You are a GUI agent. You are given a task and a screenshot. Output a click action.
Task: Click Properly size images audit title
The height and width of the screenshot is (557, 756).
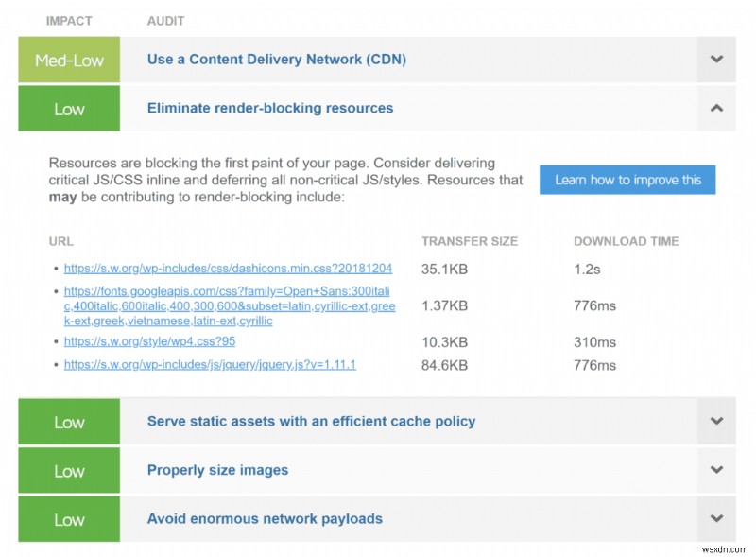217,470
